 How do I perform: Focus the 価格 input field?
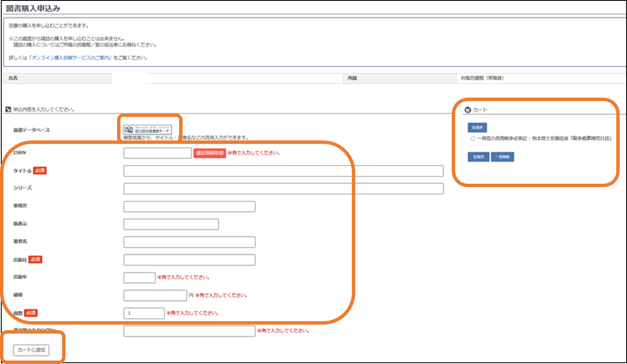click(x=155, y=295)
